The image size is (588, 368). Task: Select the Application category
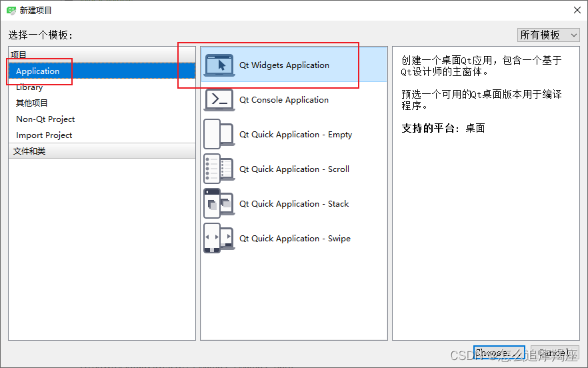coord(102,71)
